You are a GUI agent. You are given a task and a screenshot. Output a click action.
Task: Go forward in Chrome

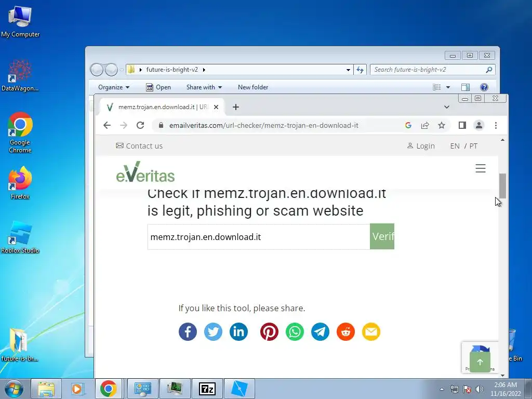click(x=124, y=125)
